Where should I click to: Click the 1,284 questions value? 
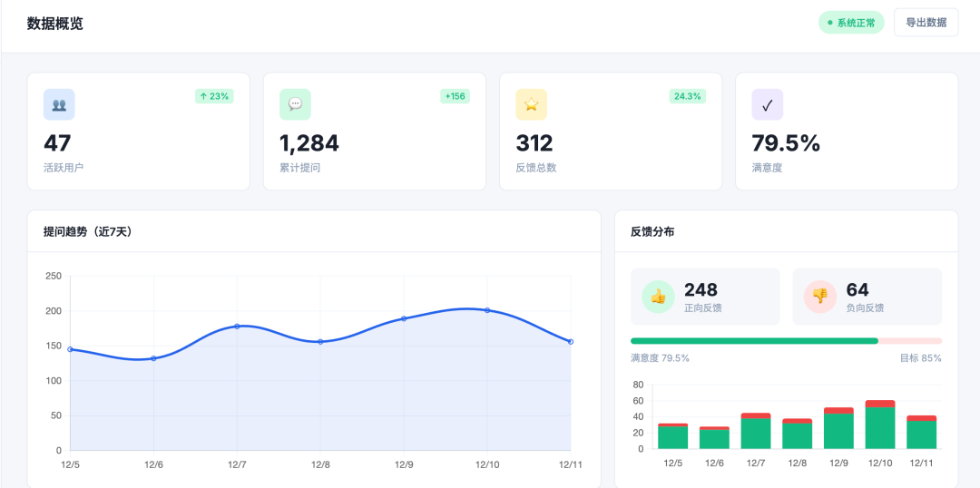pos(309,143)
